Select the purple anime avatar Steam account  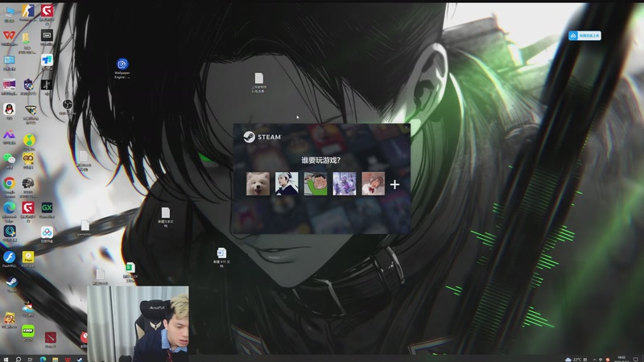345,183
